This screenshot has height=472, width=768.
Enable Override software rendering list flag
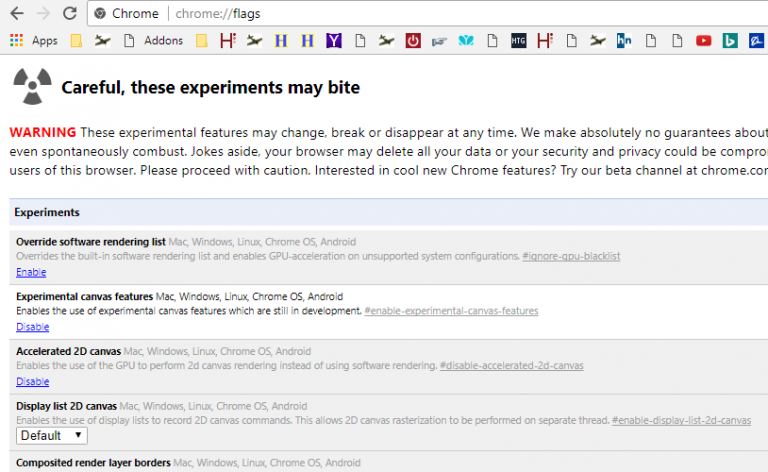(x=31, y=272)
